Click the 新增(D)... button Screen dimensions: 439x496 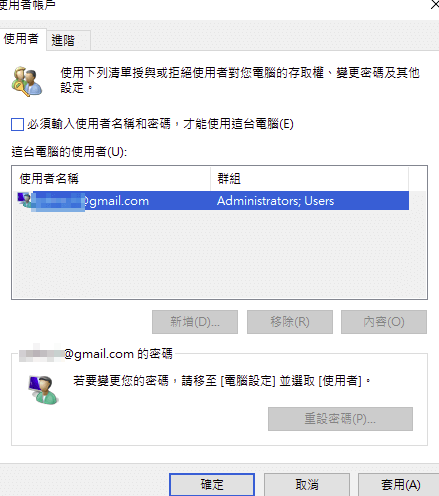pyautogui.click(x=195, y=322)
